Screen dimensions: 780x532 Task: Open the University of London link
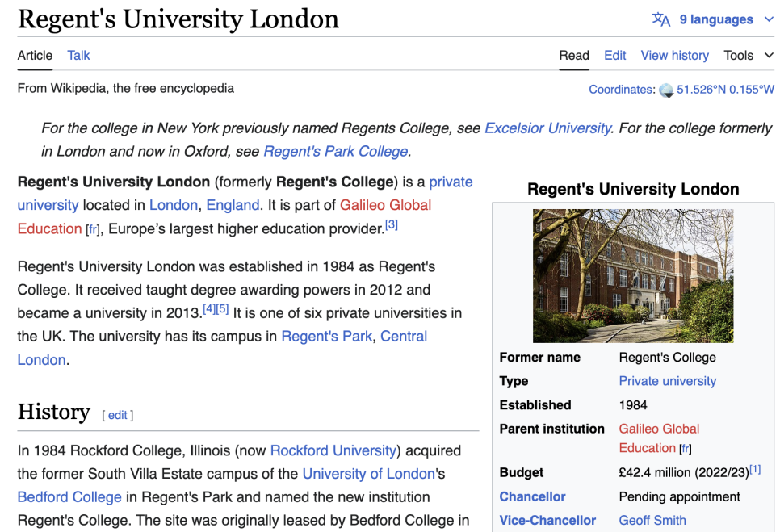point(369,475)
